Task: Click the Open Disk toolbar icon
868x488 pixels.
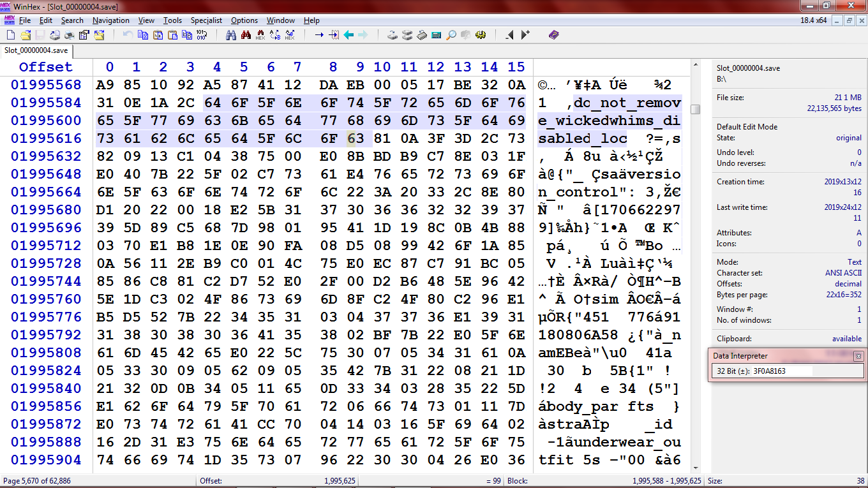Action: click(393, 35)
